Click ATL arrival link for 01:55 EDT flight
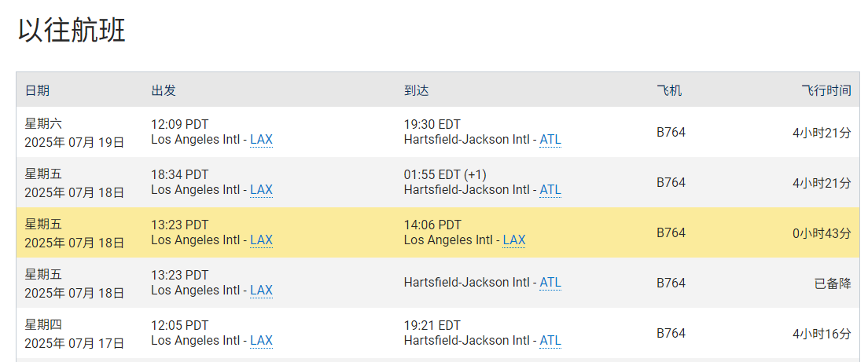The width and height of the screenshot is (868, 362). point(550,190)
